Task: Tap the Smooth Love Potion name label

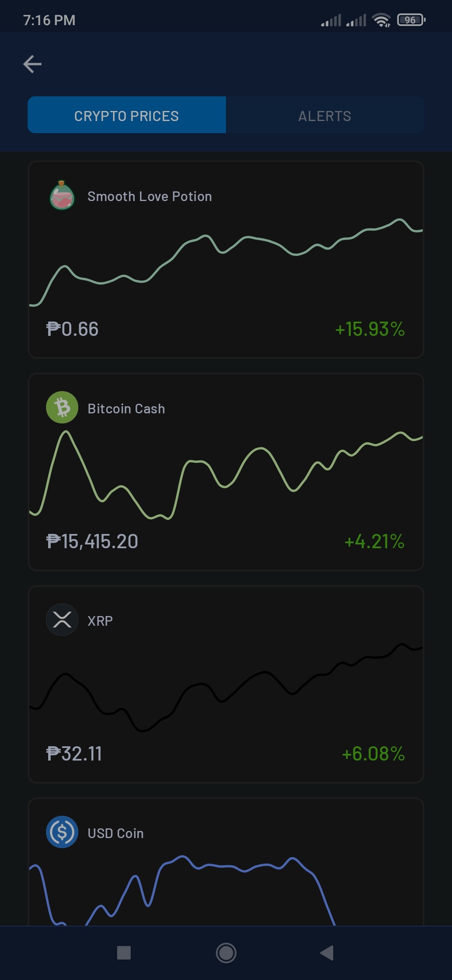Action: coord(150,196)
